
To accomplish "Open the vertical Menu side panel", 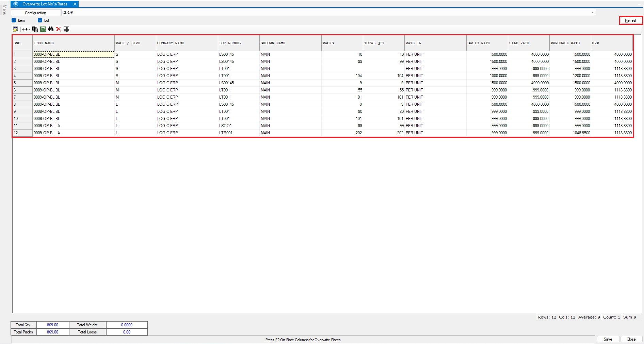I will click(x=4, y=10).
